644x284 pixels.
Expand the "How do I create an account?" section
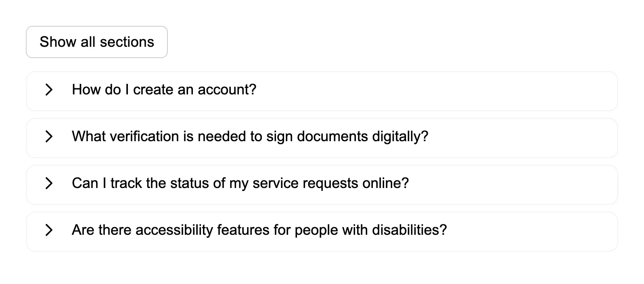coord(164,90)
